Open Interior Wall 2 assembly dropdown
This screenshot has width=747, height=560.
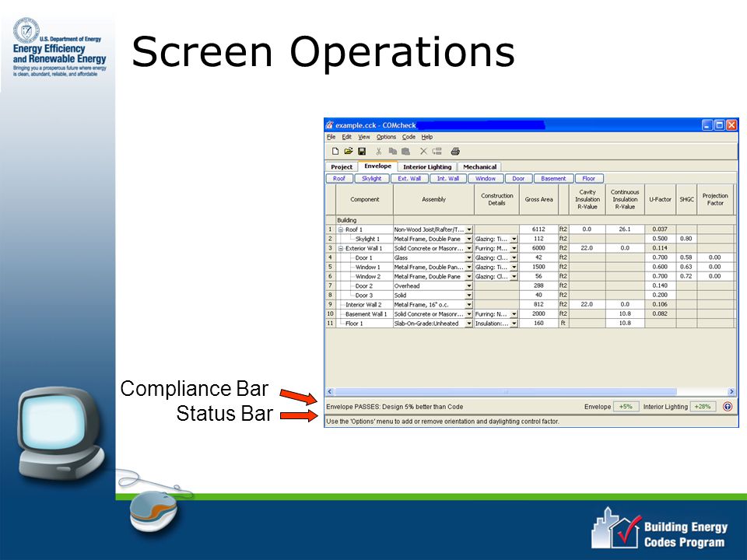(x=469, y=305)
